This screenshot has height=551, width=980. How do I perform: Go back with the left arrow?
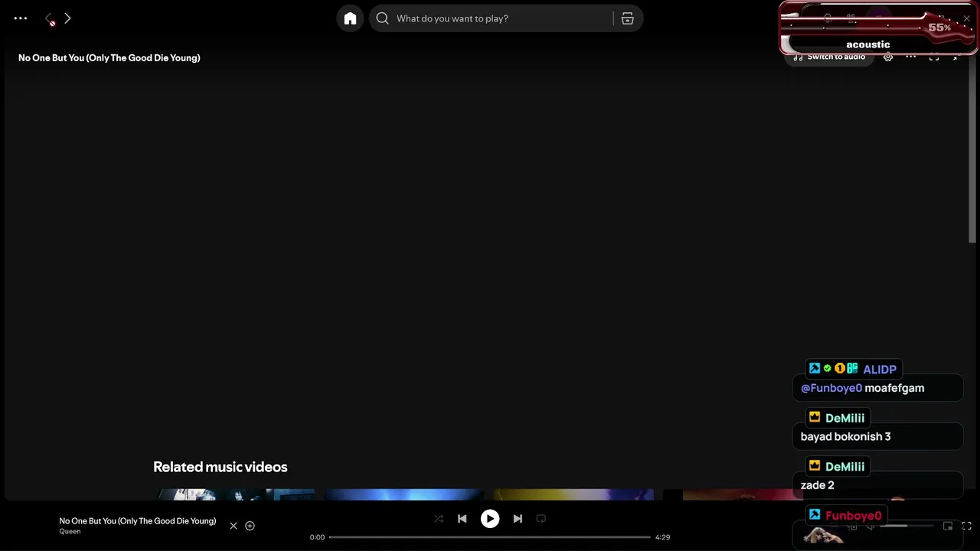point(48,18)
